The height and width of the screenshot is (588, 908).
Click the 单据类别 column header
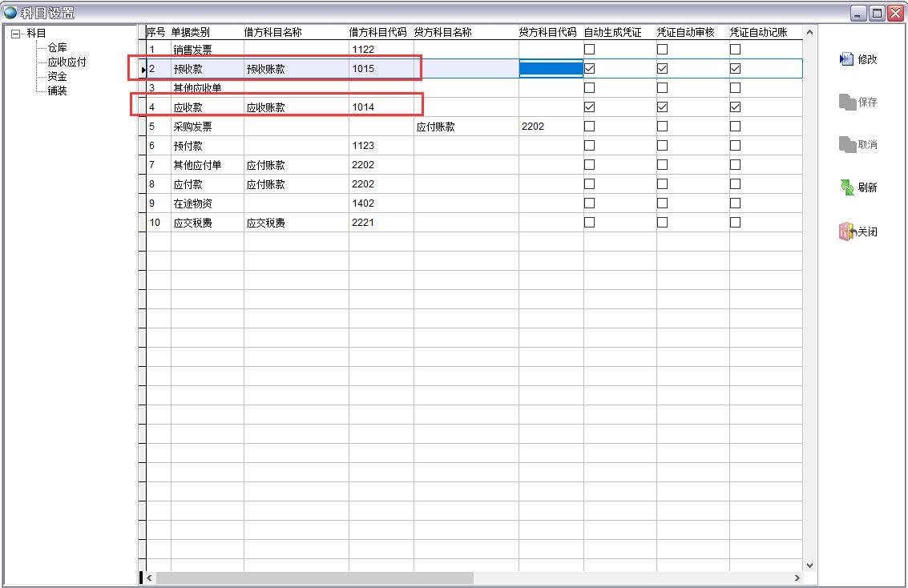pyautogui.click(x=191, y=33)
